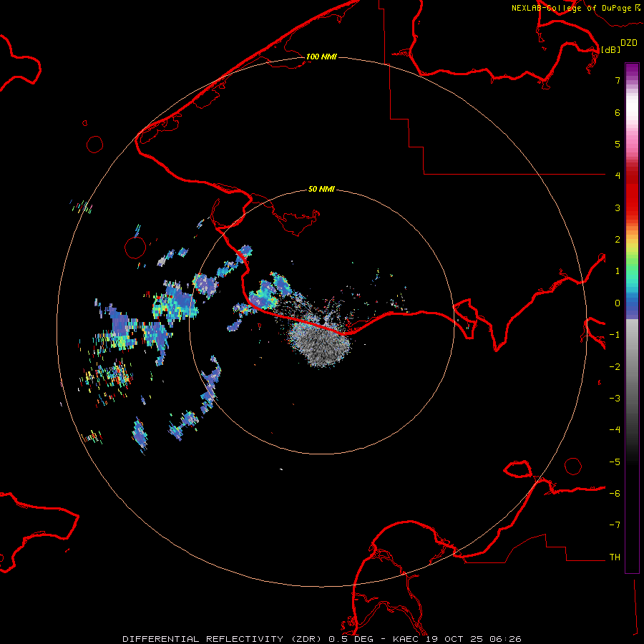
Task: Click the -7 label on the color scale
Action: [x=615, y=525]
